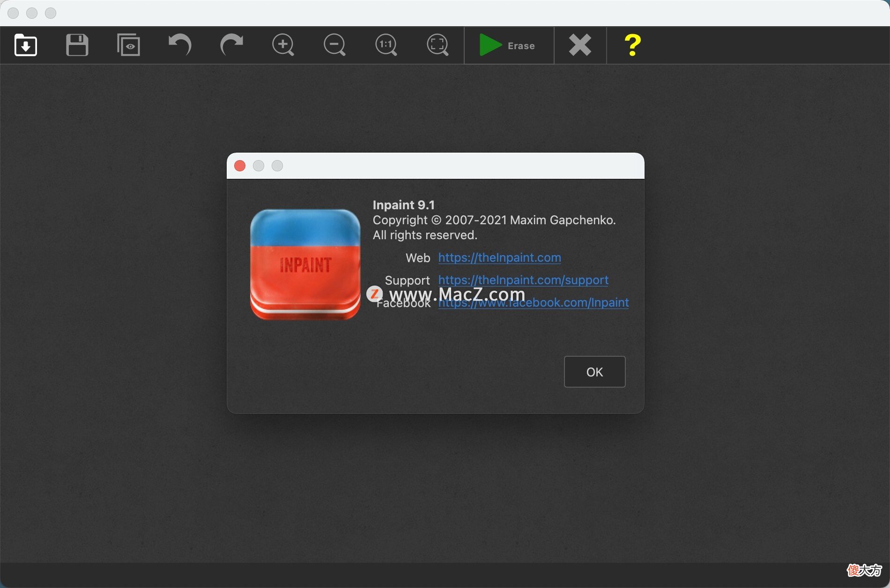This screenshot has width=890, height=588.
Task: Fit image to window zoom icon
Action: (x=438, y=45)
